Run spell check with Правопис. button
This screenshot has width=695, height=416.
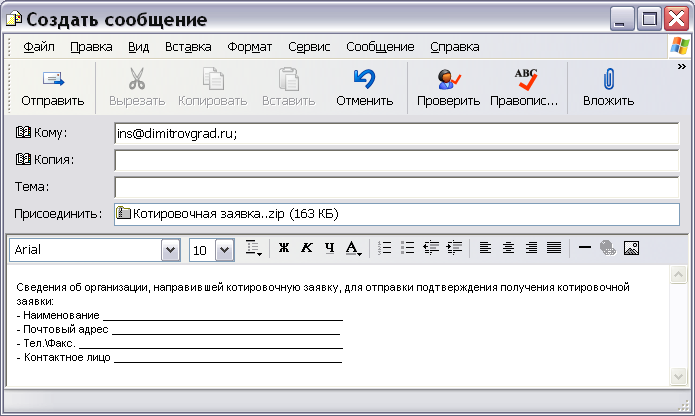(525, 88)
